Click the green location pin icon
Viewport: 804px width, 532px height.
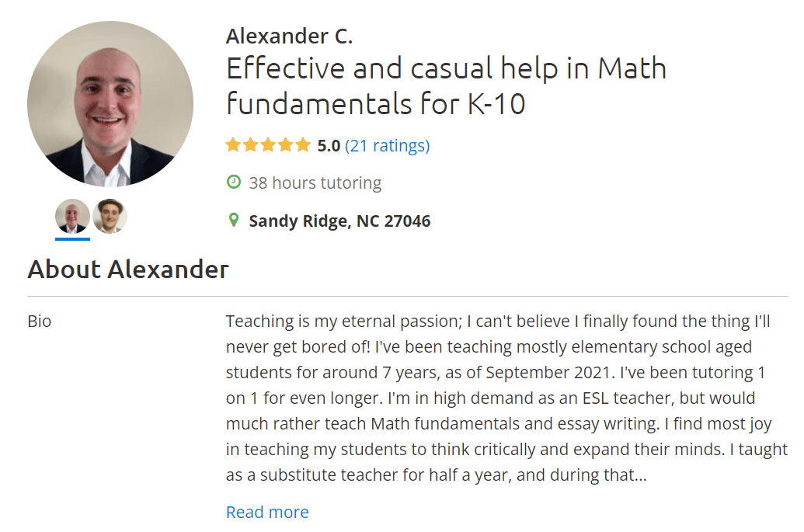pos(233,221)
